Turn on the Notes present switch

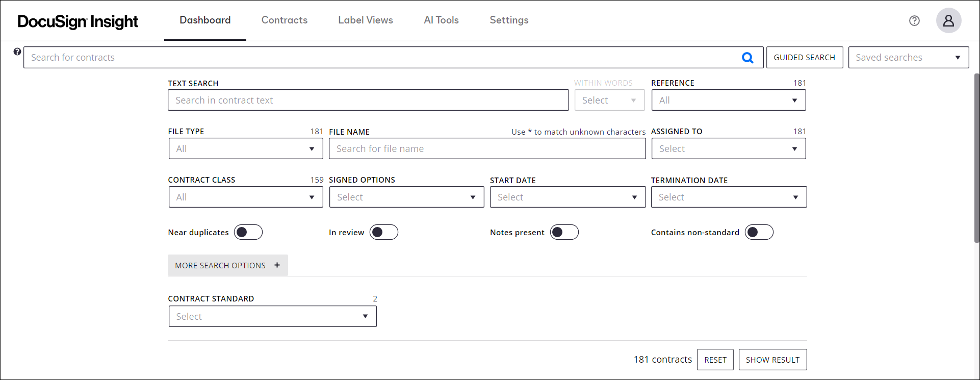[564, 233]
